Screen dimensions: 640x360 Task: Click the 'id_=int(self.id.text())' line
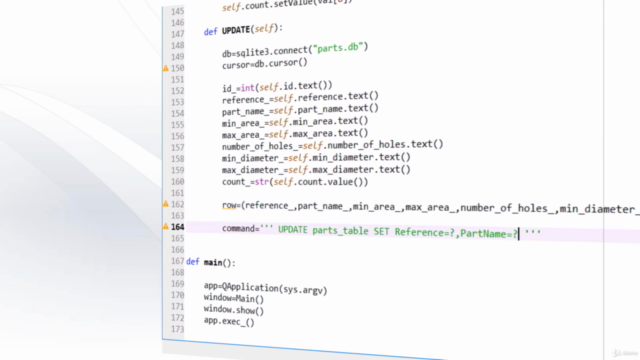coord(277,87)
